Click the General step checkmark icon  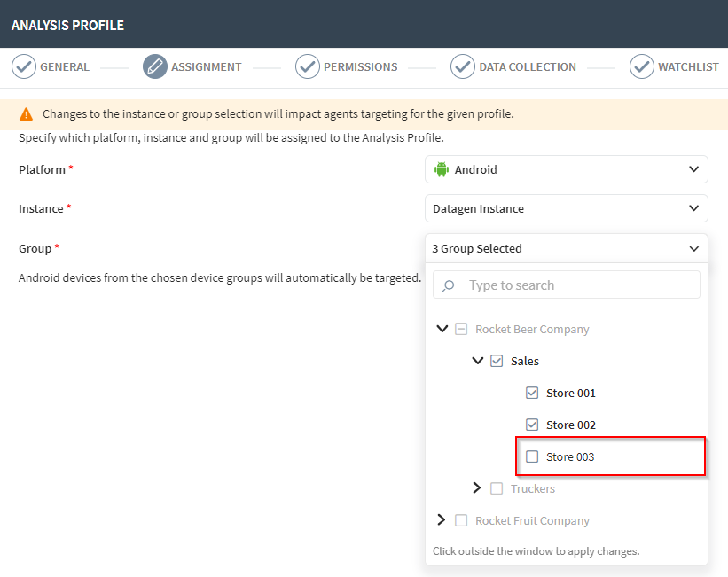(24, 66)
